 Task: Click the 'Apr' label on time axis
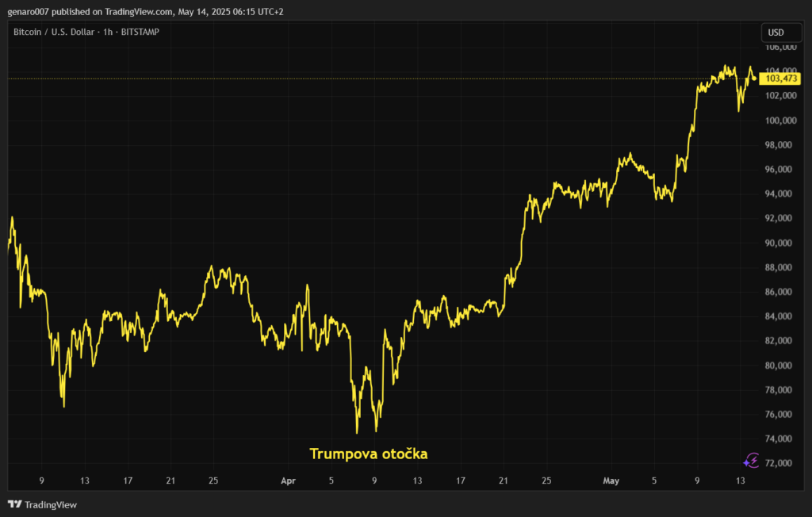[x=289, y=481]
